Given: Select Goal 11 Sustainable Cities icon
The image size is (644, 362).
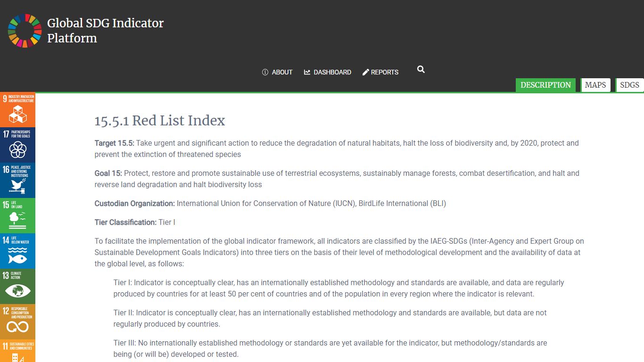Looking at the screenshot, I should 17,351.
